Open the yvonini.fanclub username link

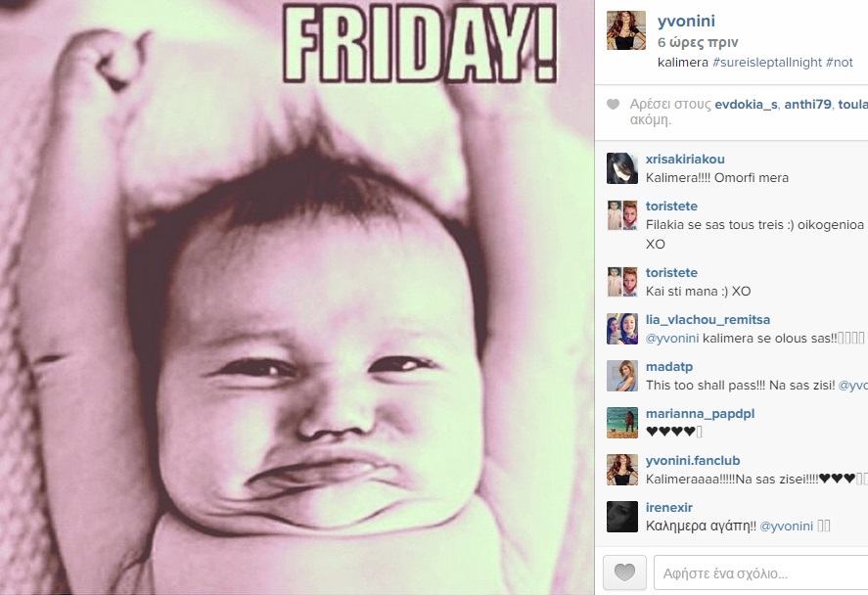point(693,461)
